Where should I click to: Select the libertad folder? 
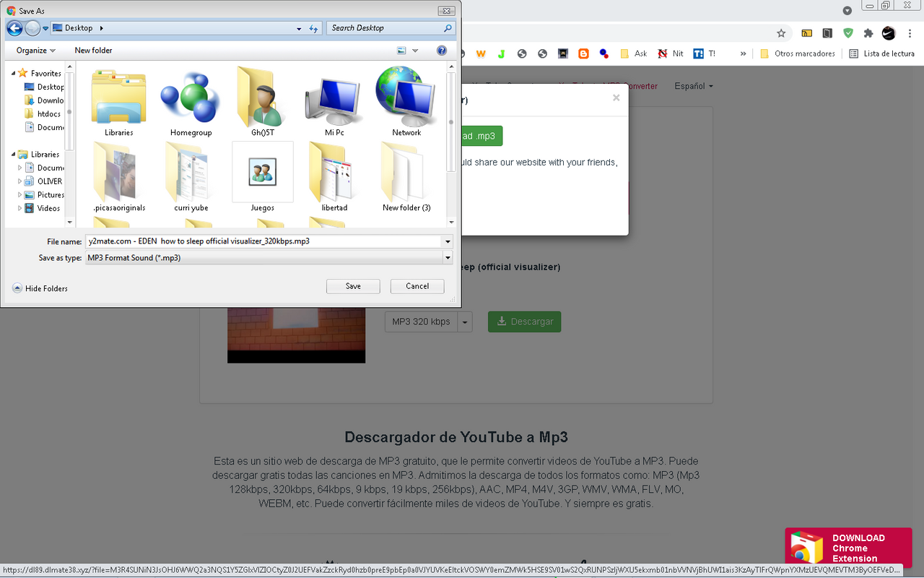tap(334, 177)
